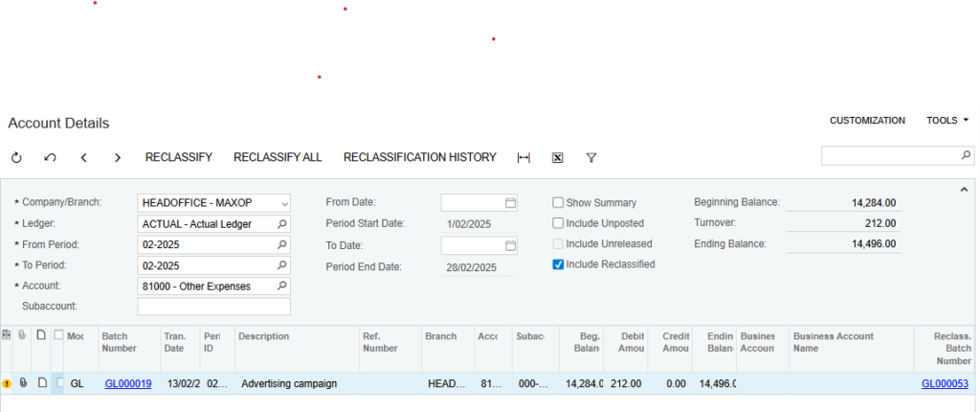Viewport: 980px width, 412px height.
Task: Click Reclassification History in the toolbar
Action: [x=419, y=157]
